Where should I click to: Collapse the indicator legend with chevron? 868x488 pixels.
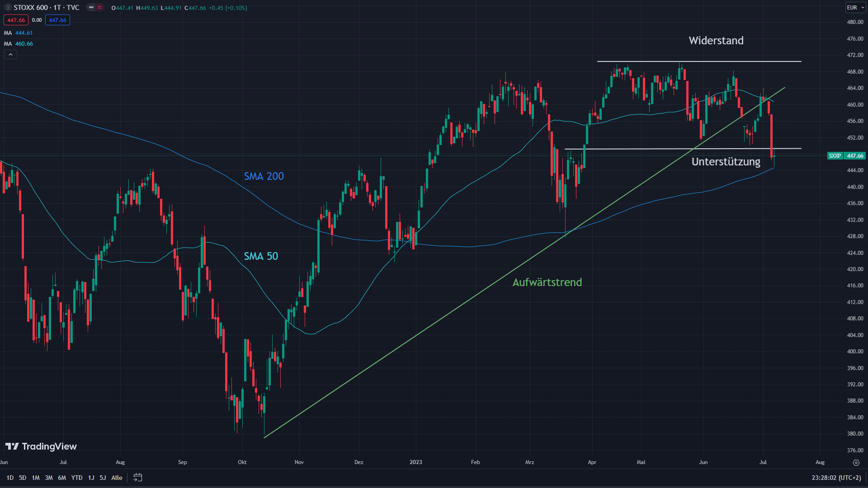10,55
